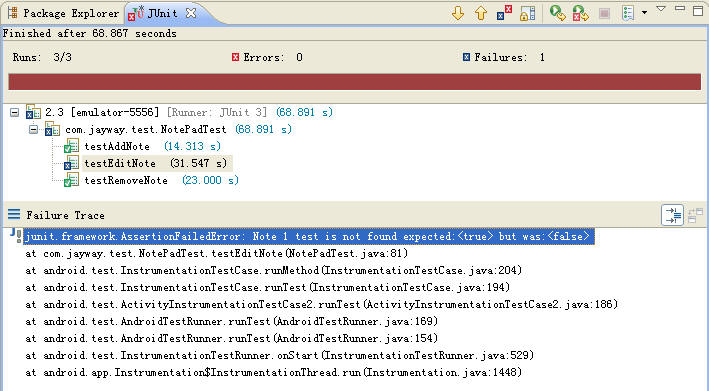Open the JUnit view menu triangle
Image resolution: width=709 pixels, height=391 pixels.
[x=661, y=9]
